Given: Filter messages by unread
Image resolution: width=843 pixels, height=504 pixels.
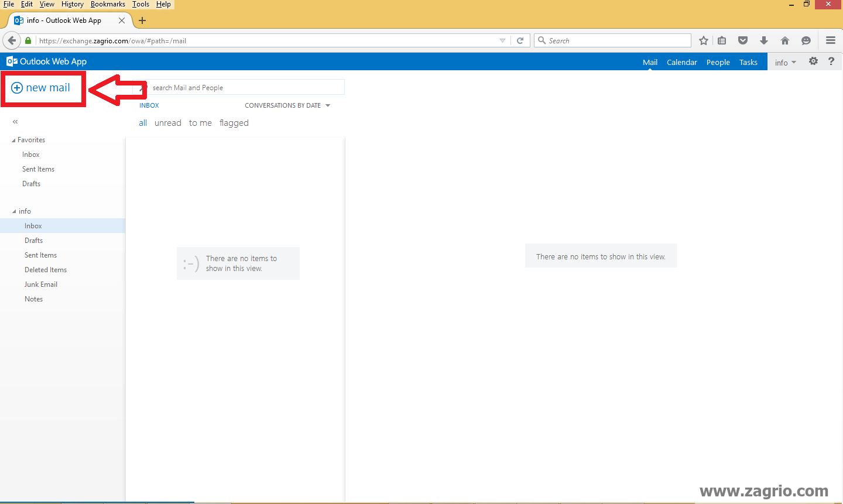Looking at the screenshot, I should click(x=168, y=123).
